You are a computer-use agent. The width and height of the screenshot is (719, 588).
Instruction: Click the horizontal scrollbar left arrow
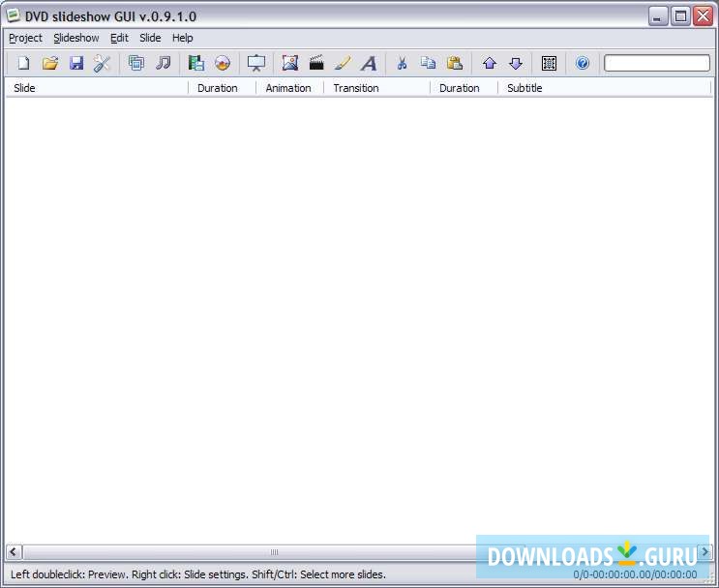coord(14,552)
